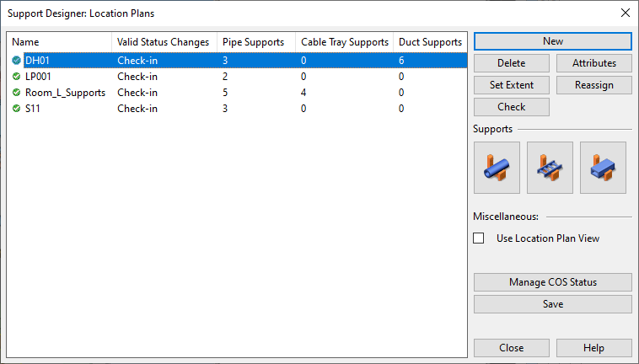Click Manage COS Status button
Viewport: 639px width, 364px height.
click(x=553, y=282)
